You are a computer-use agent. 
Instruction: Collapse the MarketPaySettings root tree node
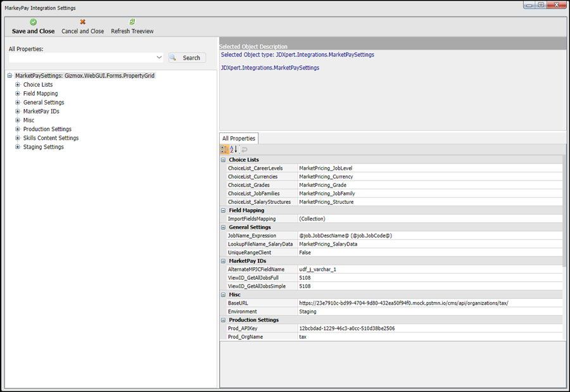tap(9, 75)
